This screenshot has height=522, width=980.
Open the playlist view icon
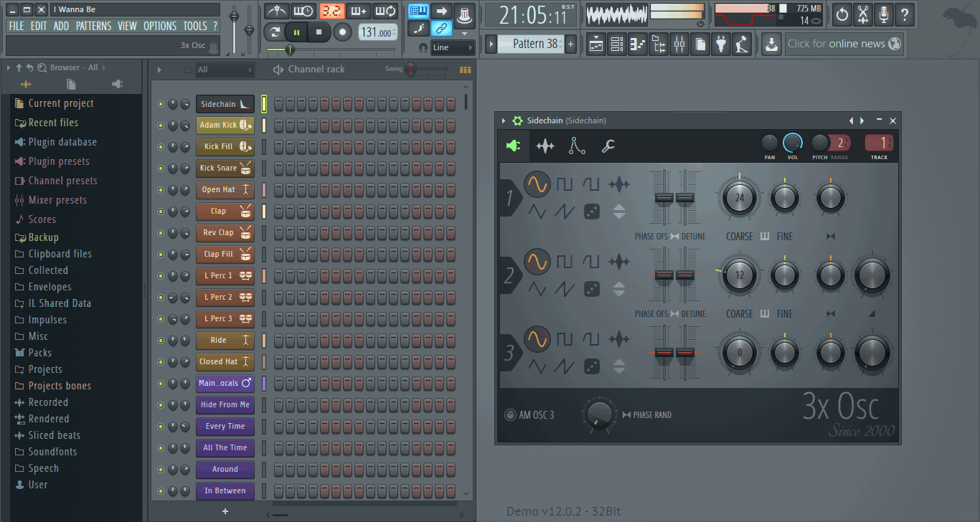point(596,44)
